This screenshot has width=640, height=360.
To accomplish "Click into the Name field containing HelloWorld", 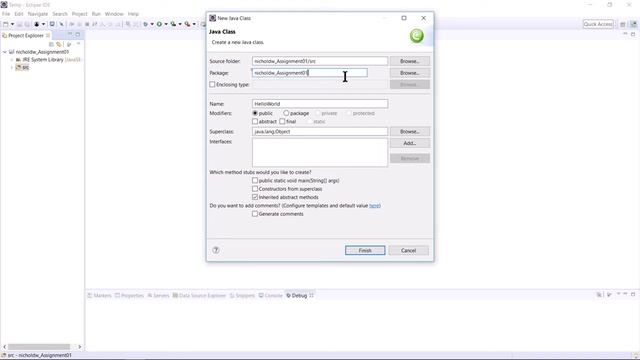I will point(320,104).
